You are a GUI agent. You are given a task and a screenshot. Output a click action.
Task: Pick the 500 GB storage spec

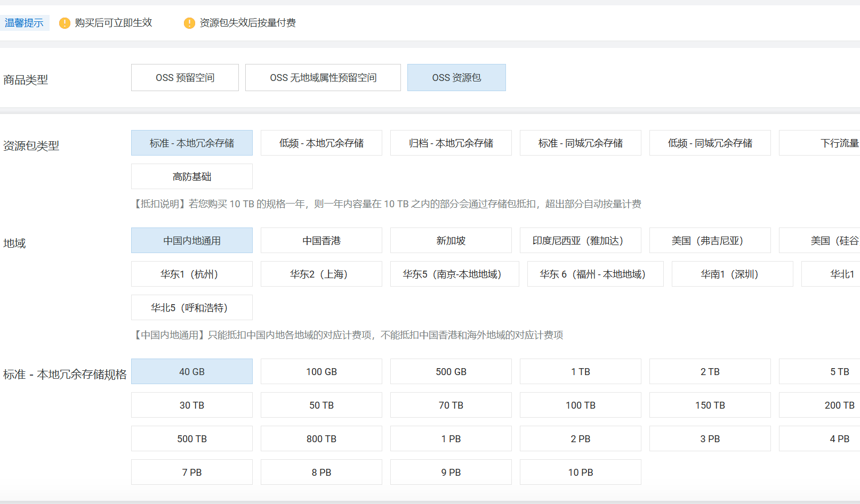point(451,371)
